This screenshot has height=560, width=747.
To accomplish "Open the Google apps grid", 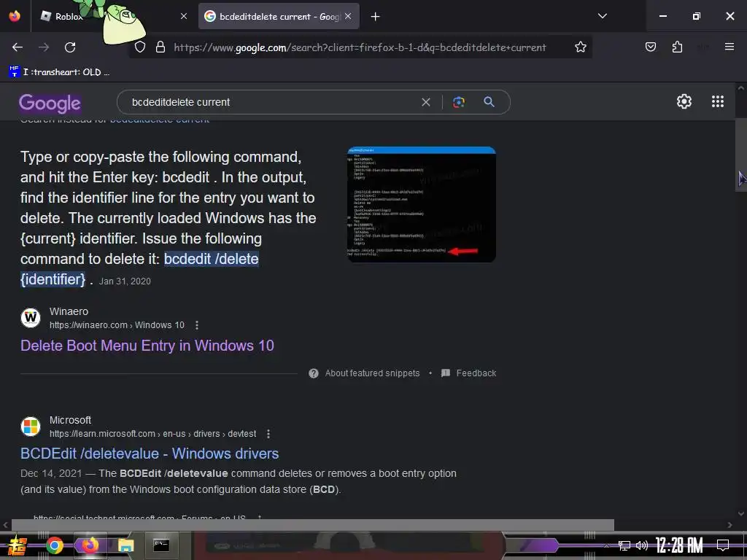I will click(x=718, y=101).
